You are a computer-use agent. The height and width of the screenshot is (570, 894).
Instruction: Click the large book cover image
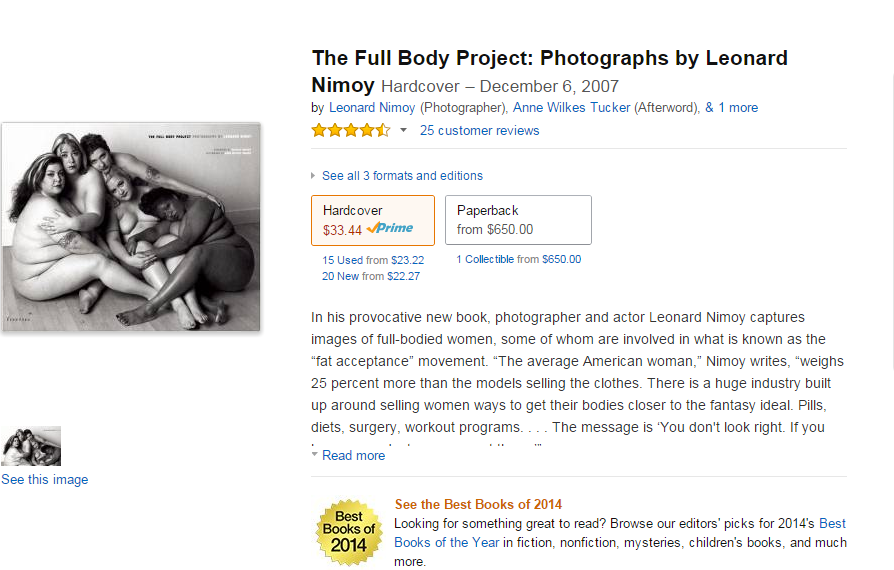(x=131, y=226)
